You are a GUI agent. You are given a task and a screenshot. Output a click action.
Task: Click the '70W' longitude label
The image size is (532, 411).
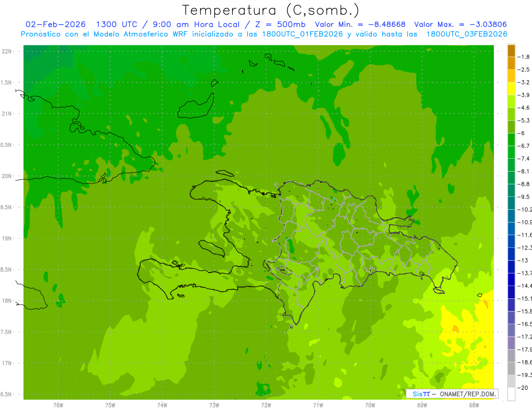click(x=370, y=405)
